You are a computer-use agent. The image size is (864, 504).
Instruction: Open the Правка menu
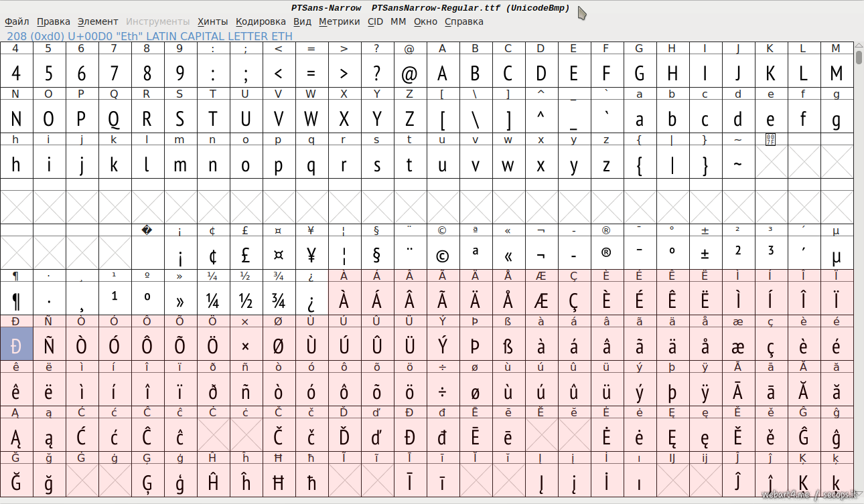pyautogui.click(x=53, y=21)
